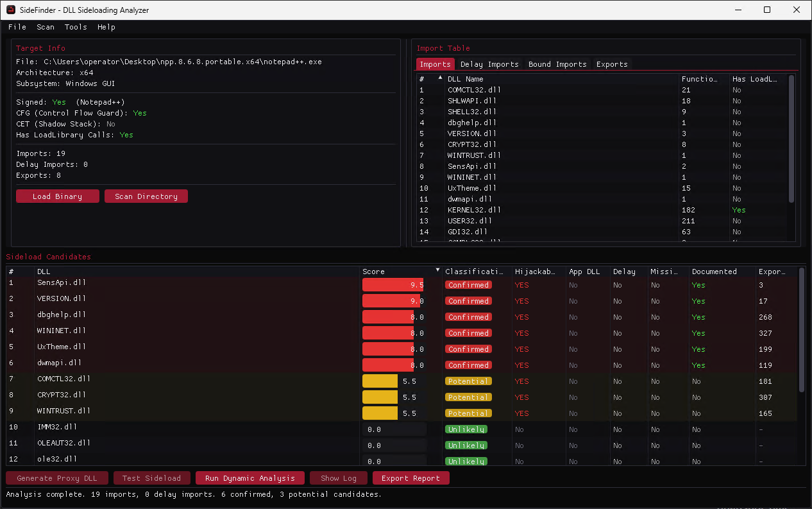Click the Load Binary button
812x509 pixels.
click(58, 196)
